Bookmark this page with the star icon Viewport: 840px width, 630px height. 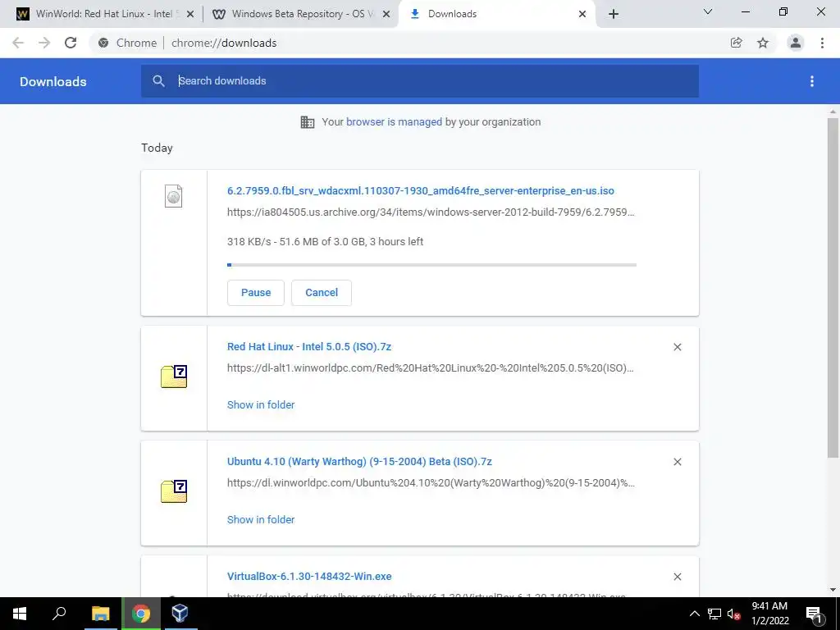tap(763, 43)
